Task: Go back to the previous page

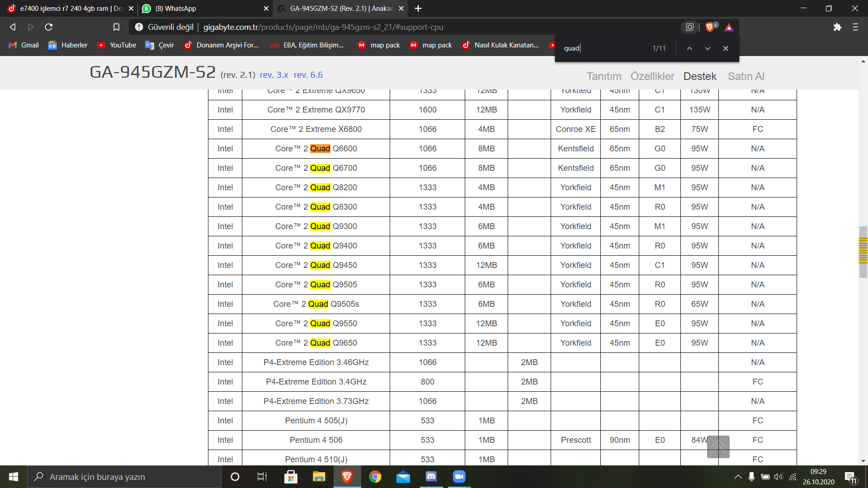Action: (13, 27)
